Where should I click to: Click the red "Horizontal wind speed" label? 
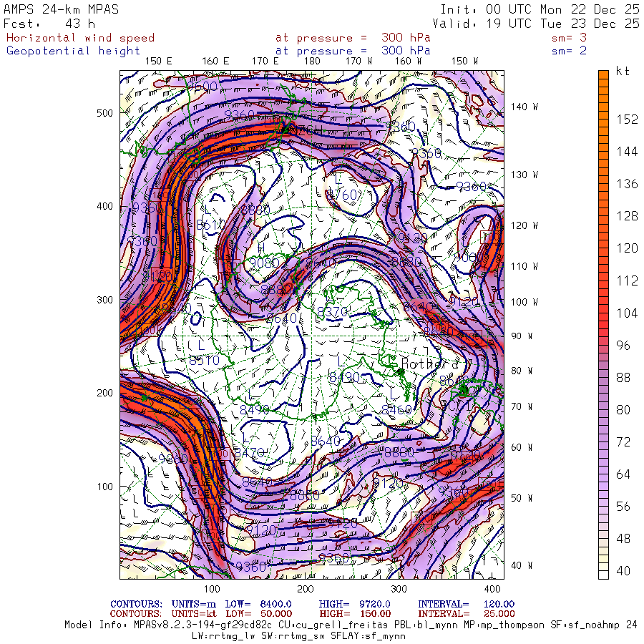[80, 38]
